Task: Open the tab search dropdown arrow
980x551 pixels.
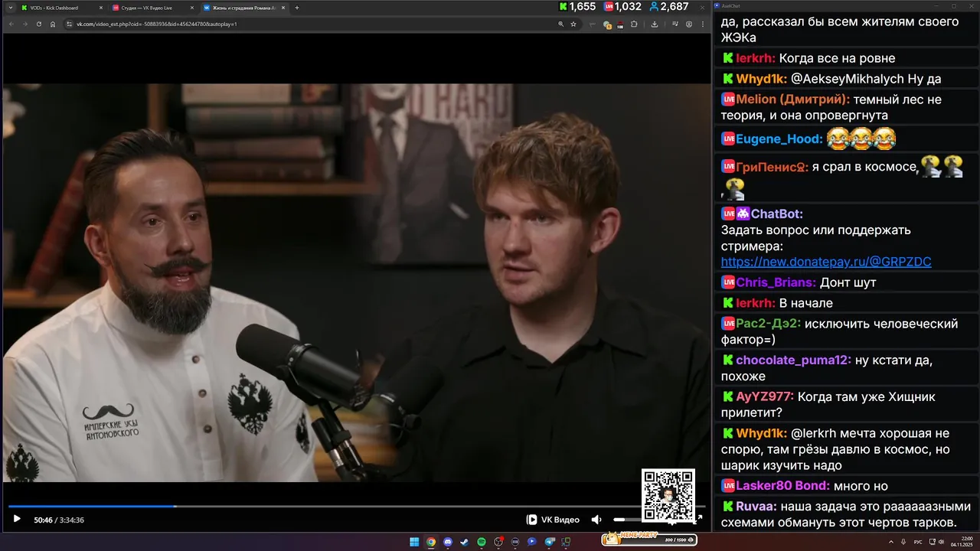Action: [10, 8]
